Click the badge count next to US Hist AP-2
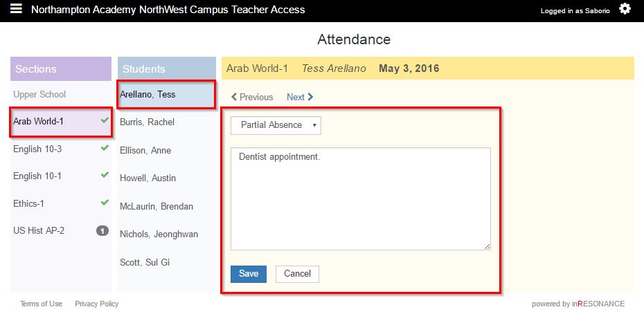 102,230
